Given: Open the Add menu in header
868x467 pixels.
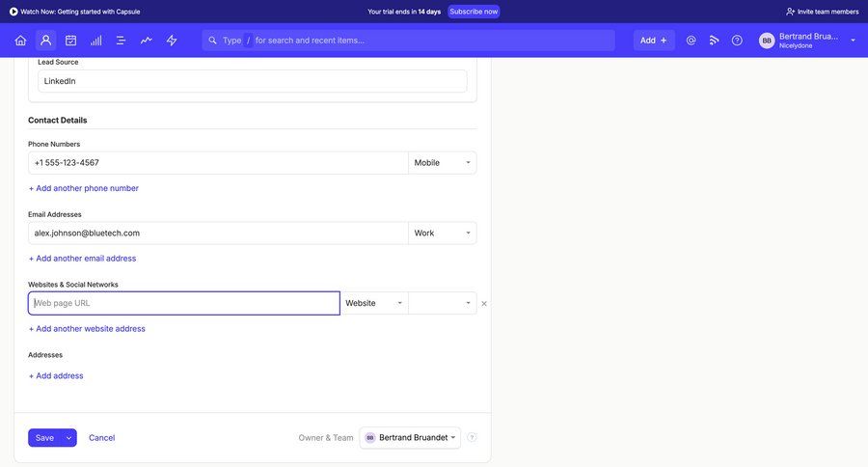Looking at the screenshot, I should [x=654, y=41].
